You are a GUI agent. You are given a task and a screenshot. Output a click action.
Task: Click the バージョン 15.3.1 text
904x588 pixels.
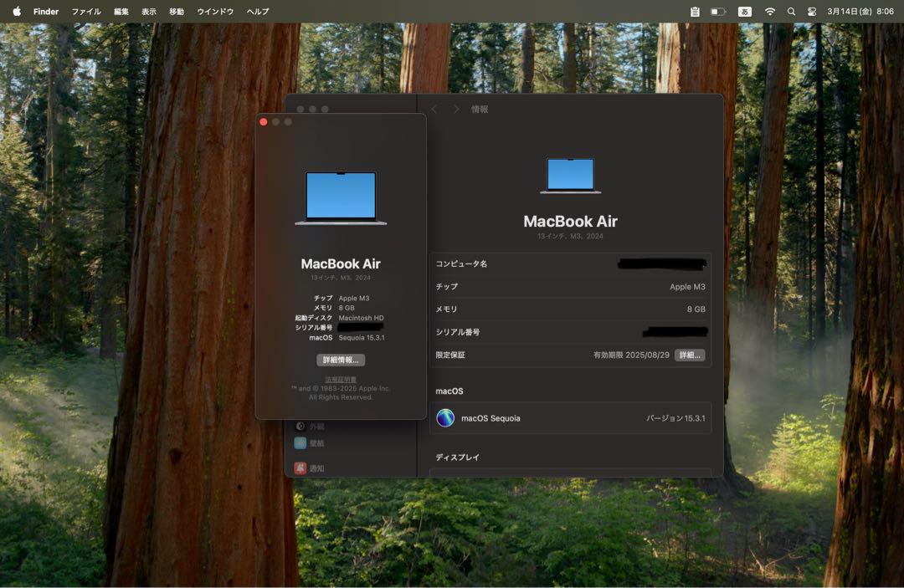click(675, 418)
